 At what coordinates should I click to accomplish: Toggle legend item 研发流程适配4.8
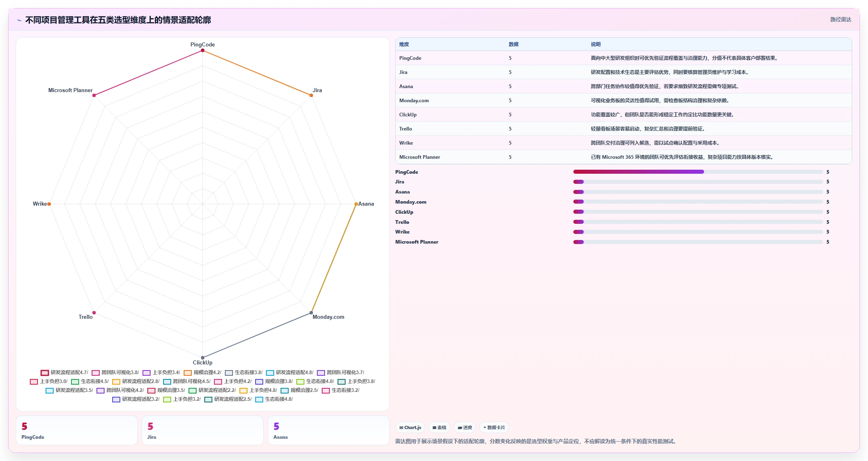click(x=289, y=373)
